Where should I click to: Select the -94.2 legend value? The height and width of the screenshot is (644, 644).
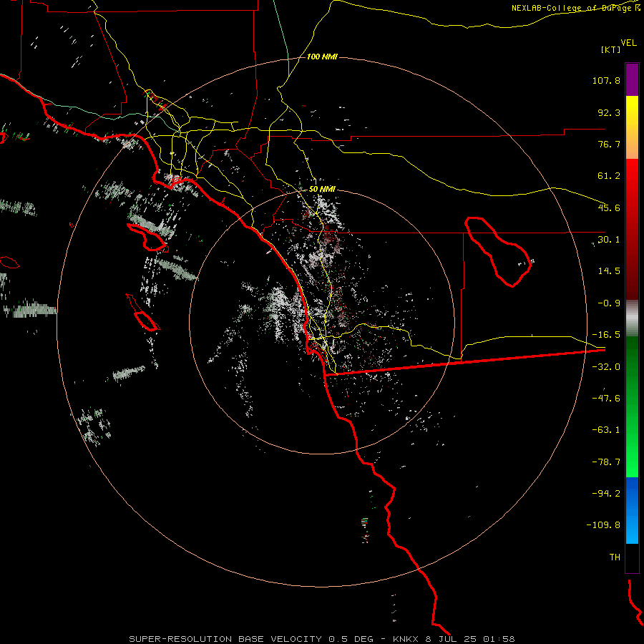[x=606, y=493]
